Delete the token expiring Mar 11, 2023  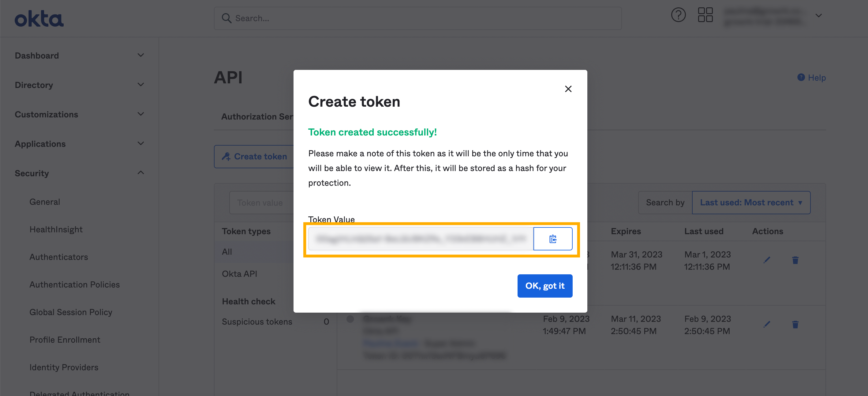(x=795, y=325)
